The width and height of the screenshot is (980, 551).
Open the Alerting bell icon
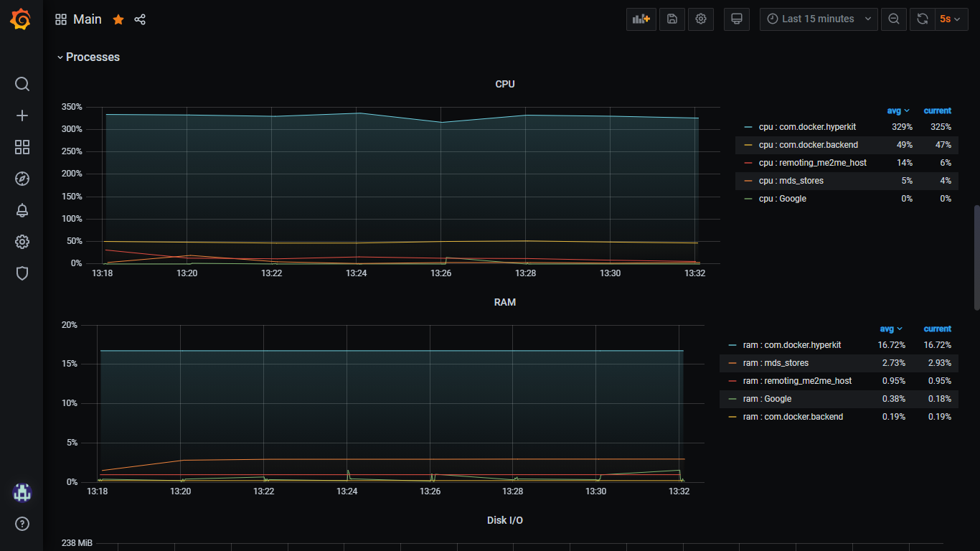(x=22, y=210)
